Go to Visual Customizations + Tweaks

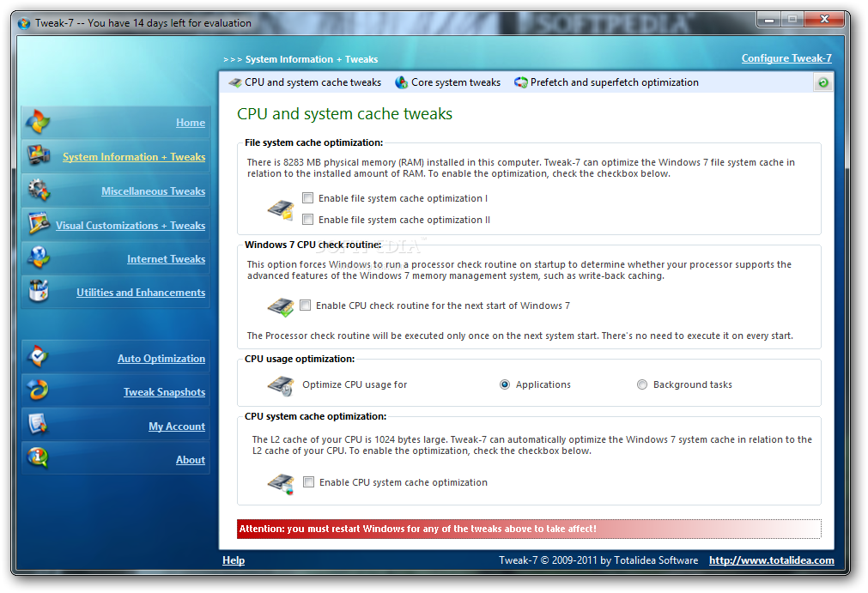[131, 226]
